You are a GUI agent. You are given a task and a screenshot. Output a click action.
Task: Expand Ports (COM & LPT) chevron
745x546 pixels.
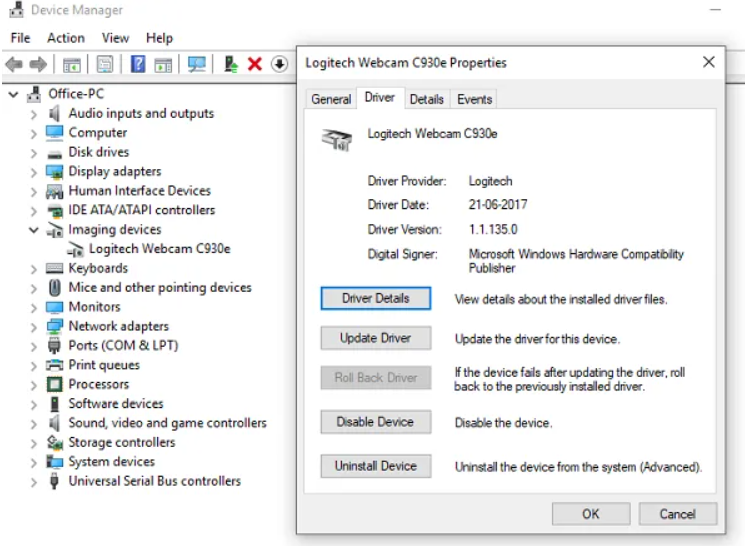33,346
